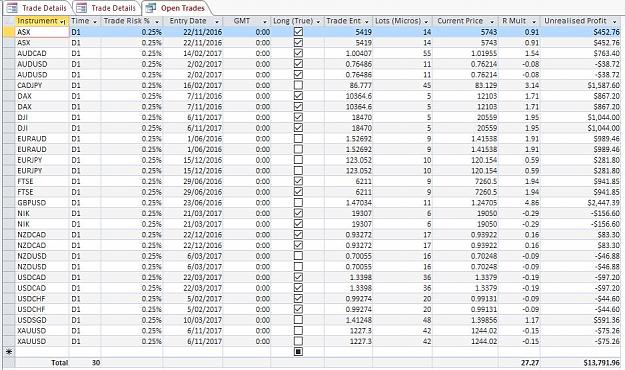
Task: Select the USDSGD record using its row selector
Action: coord(9,320)
